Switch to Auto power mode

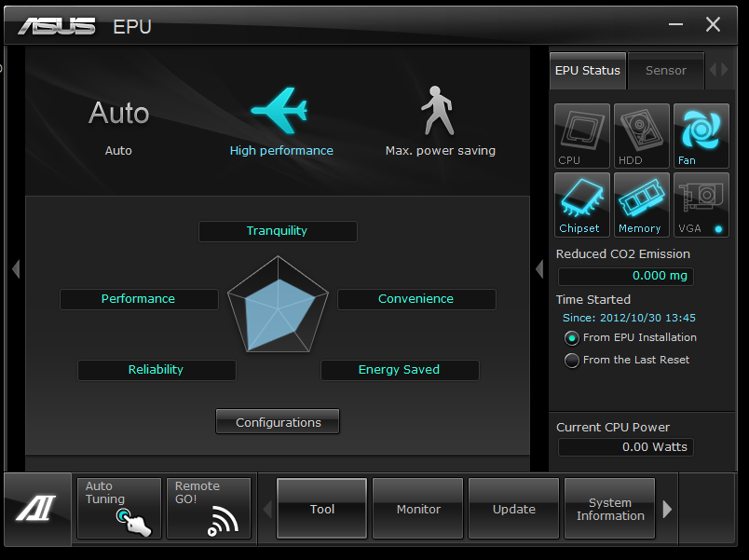tap(118, 114)
